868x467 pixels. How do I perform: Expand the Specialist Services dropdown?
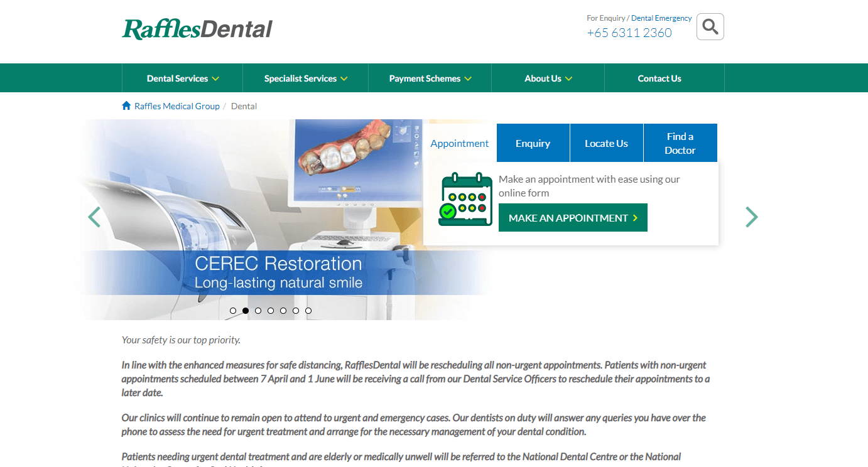[x=306, y=78]
